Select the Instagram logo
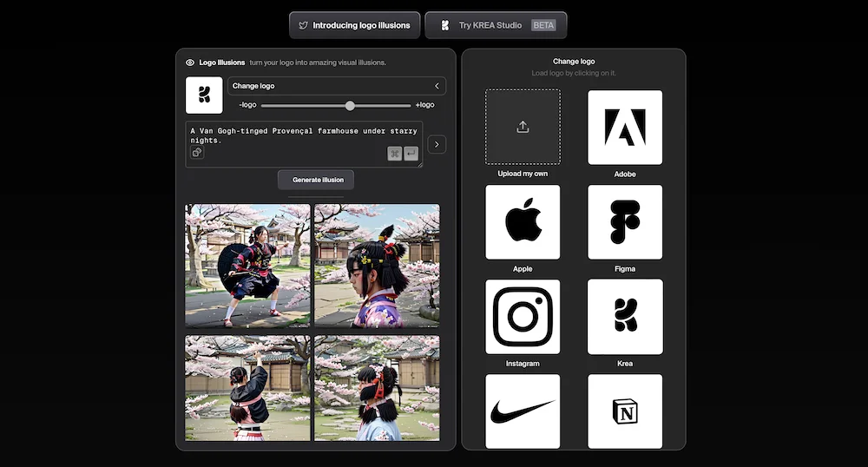The width and height of the screenshot is (868, 467). coord(523,317)
